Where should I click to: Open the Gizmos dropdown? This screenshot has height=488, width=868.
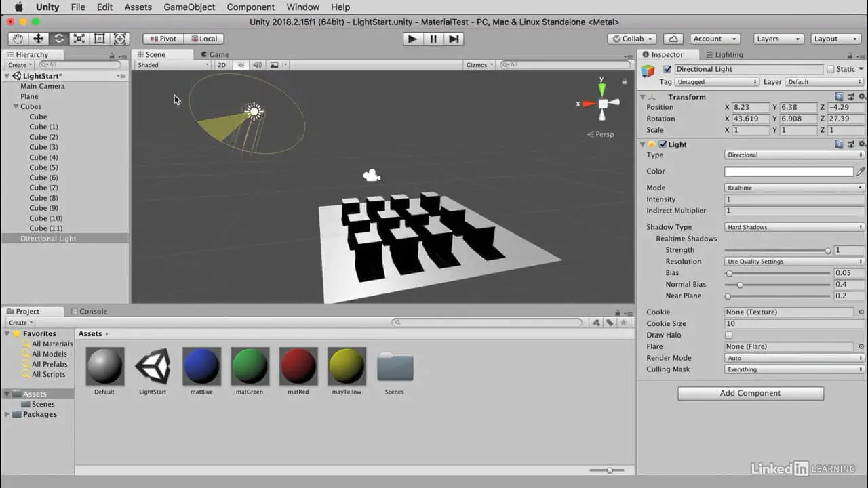(x=480, y=65)
